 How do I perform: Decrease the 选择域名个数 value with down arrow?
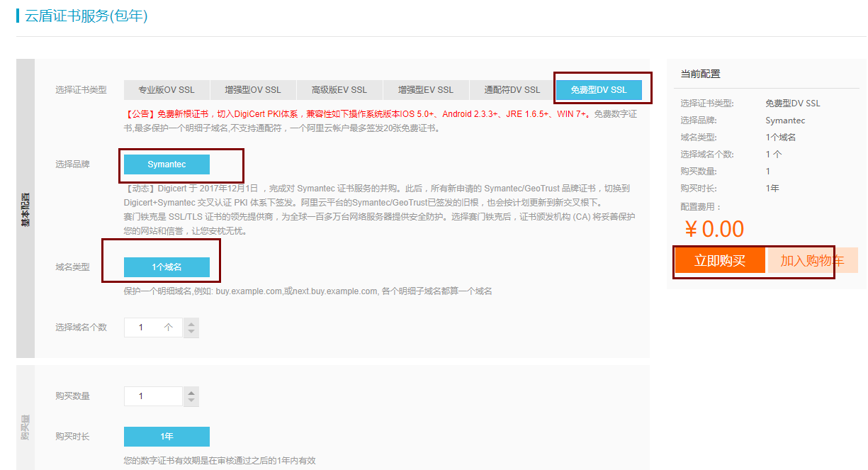(x=191, y=332)
